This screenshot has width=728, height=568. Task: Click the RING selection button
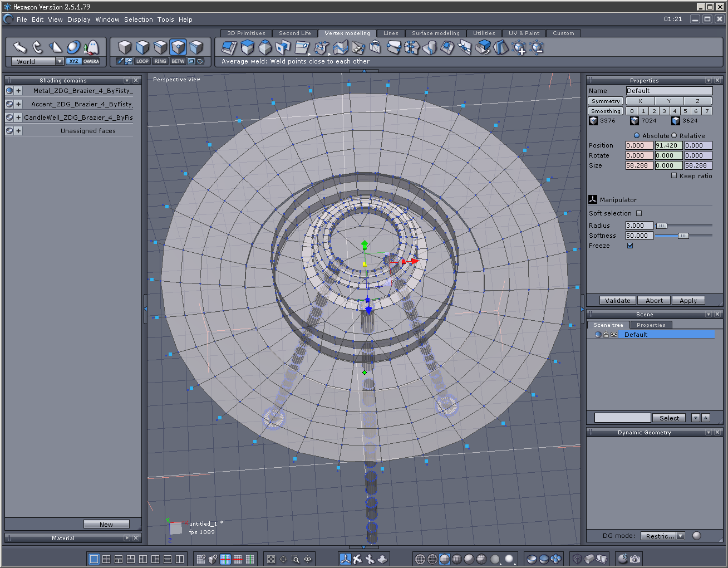point(160,61)
